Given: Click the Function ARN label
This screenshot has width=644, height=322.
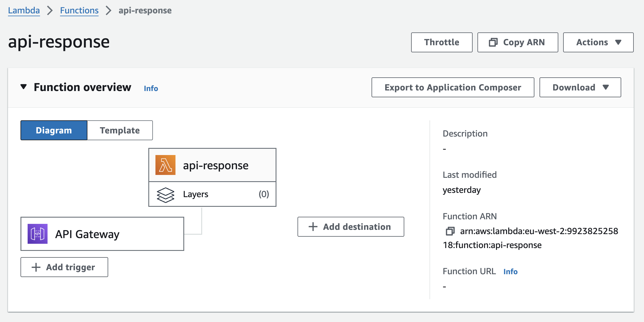Looking at the screenshot, I should pyautogui.click(x=469, y=216).
